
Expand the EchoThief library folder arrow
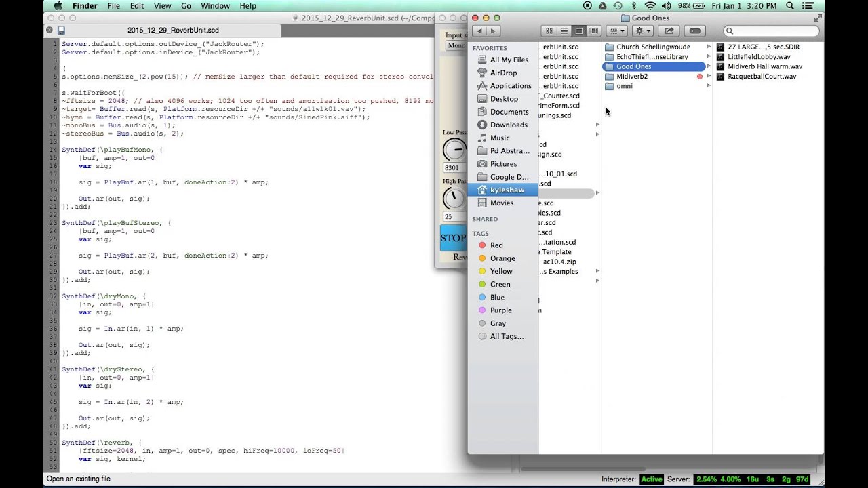[709, 57]
